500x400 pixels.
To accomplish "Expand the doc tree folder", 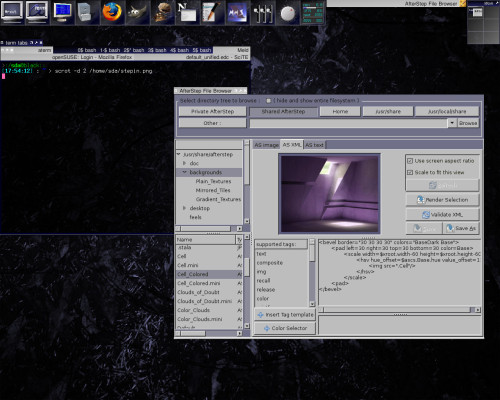I will click(x=184, y=163).
